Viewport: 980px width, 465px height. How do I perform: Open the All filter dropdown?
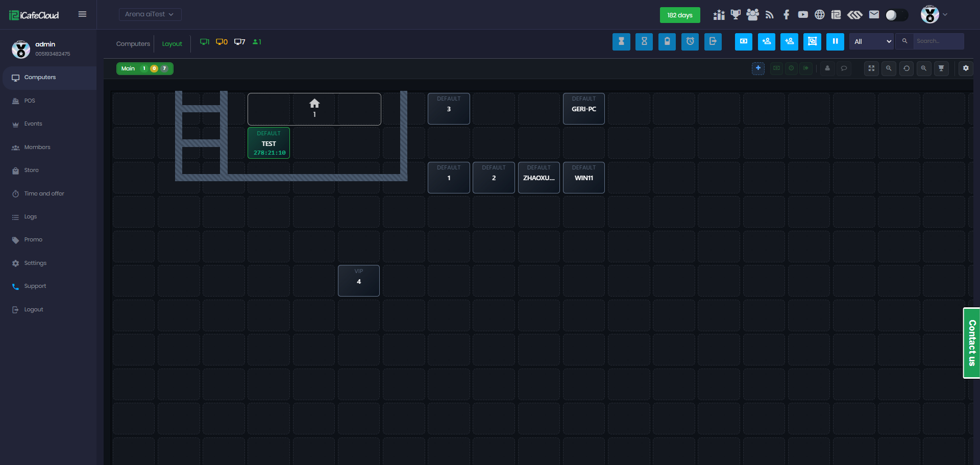[x=872, y=42]
